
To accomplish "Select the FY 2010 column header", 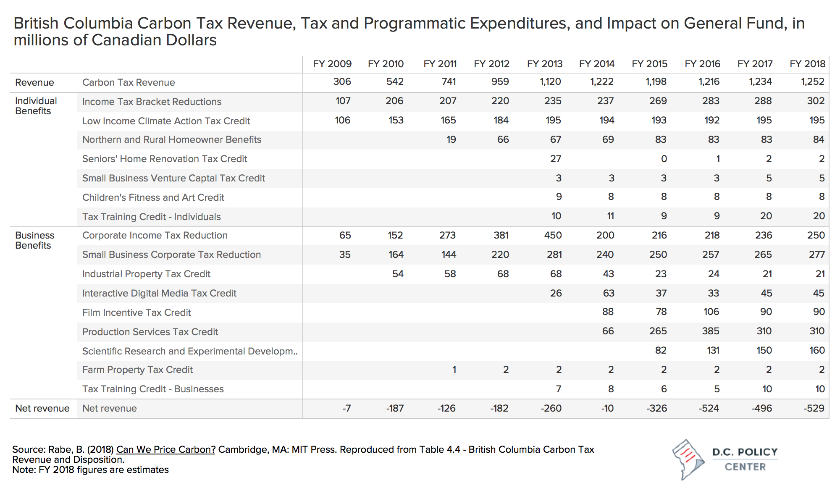I will (386, 64).
